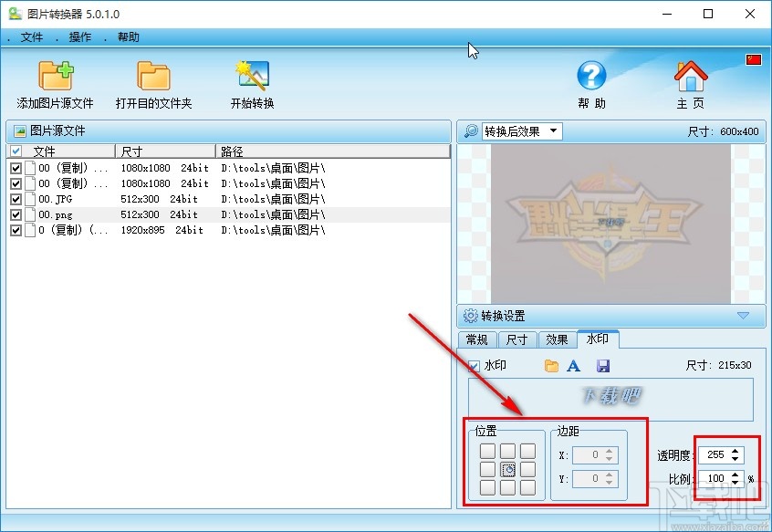This screenshot has height=532, width=772.
Task: Open the 文件 menu
Action: point(32,37)
